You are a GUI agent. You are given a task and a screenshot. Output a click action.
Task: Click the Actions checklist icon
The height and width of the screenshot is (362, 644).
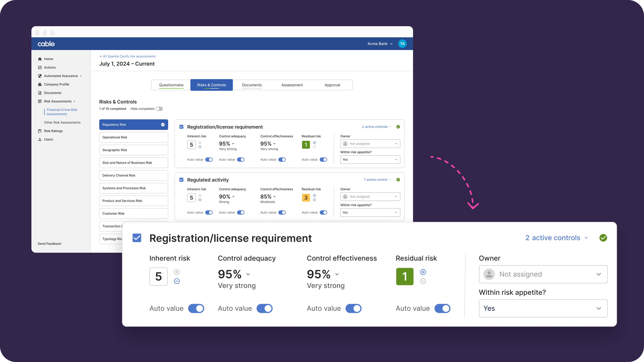tap(40, 67)
